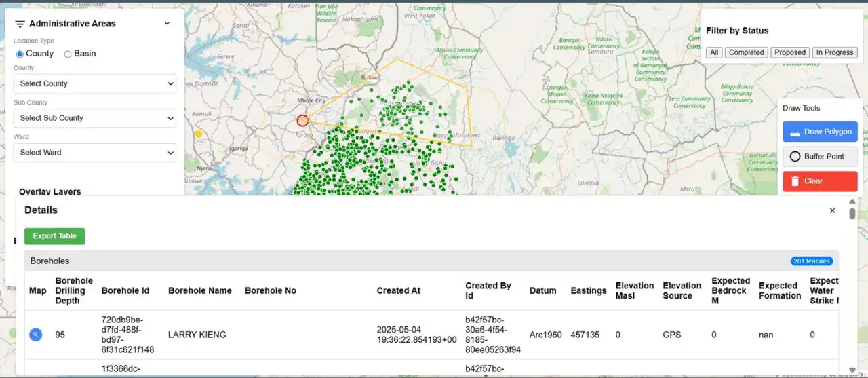
Task: Click the Expected Formation column header
Action: click(x=780, y=290)
